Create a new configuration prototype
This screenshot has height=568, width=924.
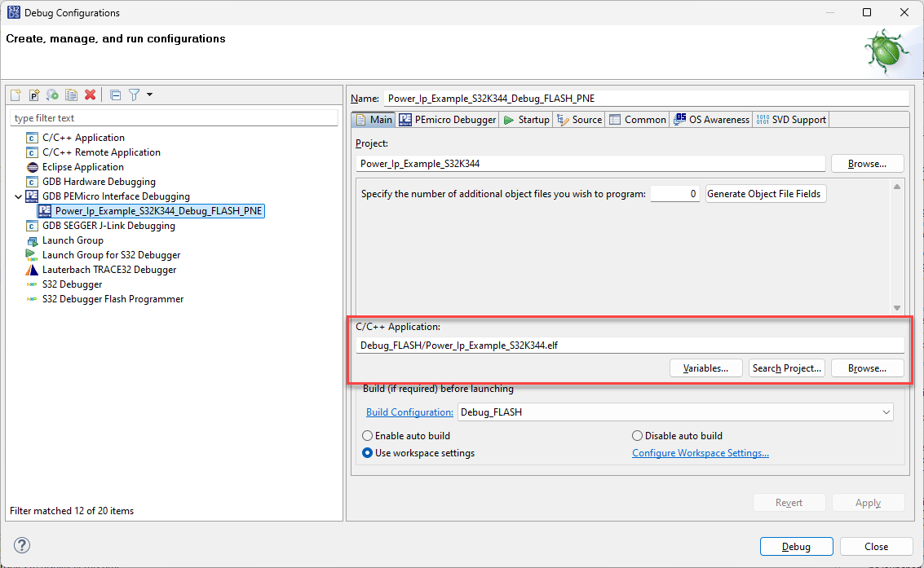(33, 95)
